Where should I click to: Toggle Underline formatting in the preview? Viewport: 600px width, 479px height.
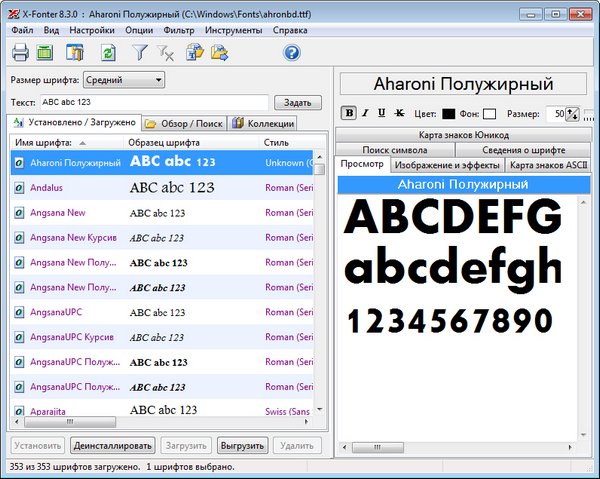pos(383,113)
